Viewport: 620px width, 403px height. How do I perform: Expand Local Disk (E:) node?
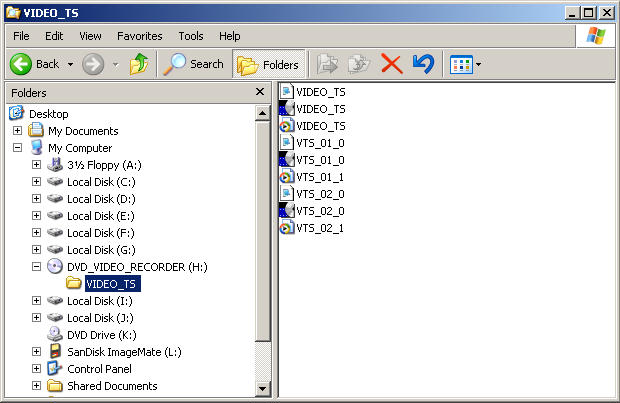[x=36, y=216]
